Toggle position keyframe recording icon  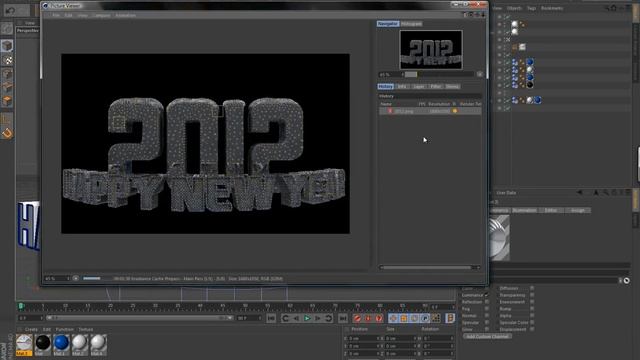[393, 318]
